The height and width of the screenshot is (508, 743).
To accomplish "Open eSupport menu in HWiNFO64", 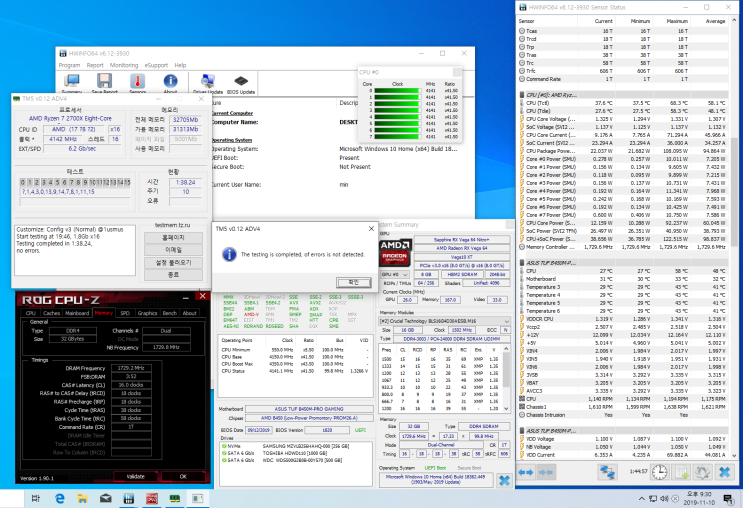I will point(156,65).
